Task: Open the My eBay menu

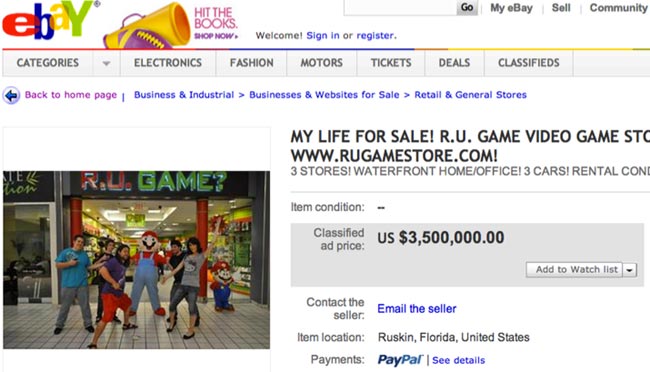Action: tap(511, 8)
